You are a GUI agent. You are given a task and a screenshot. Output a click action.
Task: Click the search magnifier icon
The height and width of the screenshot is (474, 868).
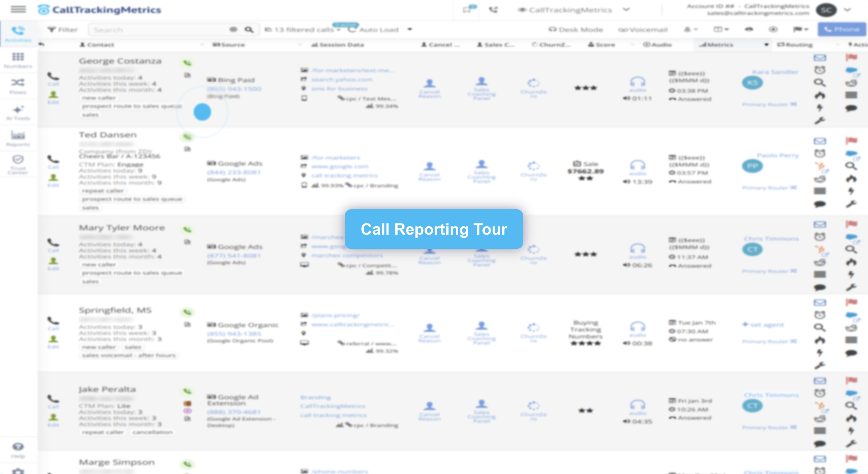coord(249,30)
